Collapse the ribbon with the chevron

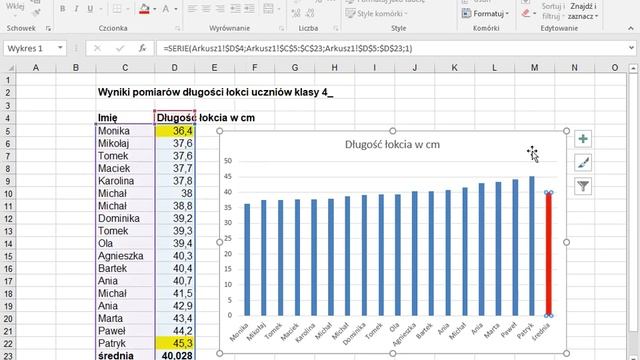(631, 29)
